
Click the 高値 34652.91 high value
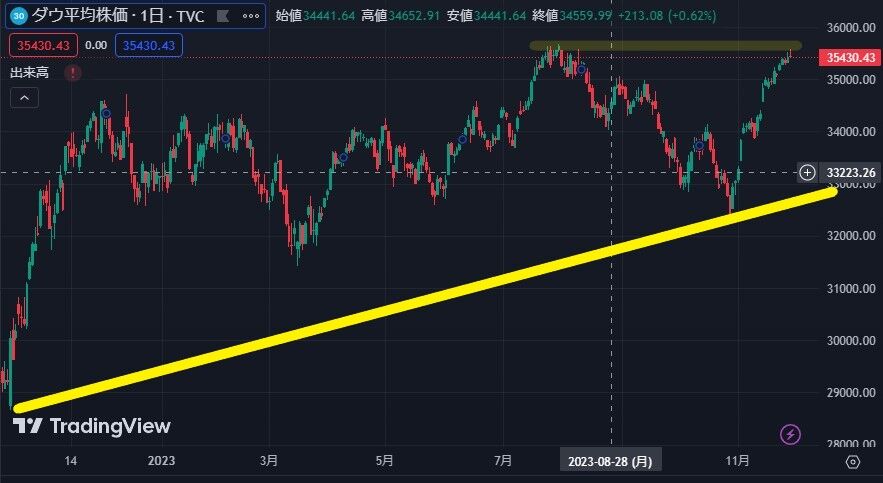(400, 16)
